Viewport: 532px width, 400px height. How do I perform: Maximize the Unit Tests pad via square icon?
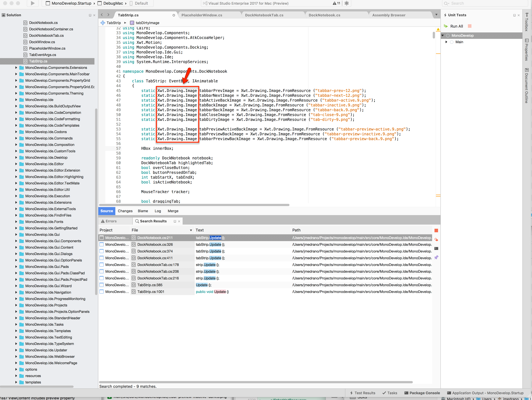pos(514,15)
